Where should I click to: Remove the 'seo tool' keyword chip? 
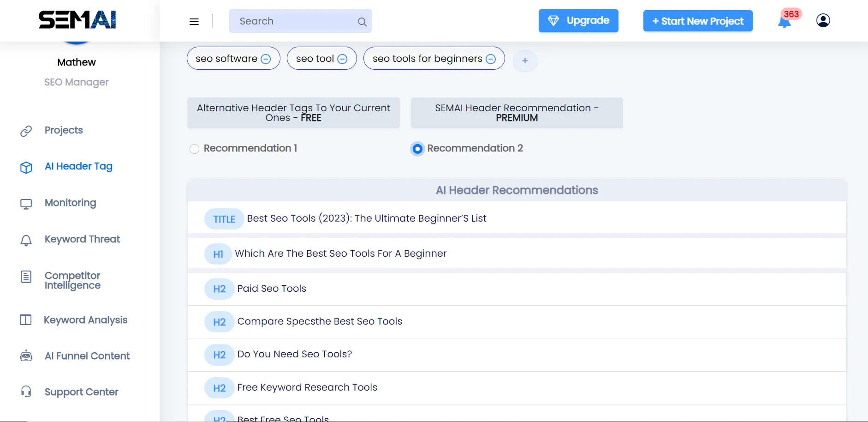(x=342, y=58)
